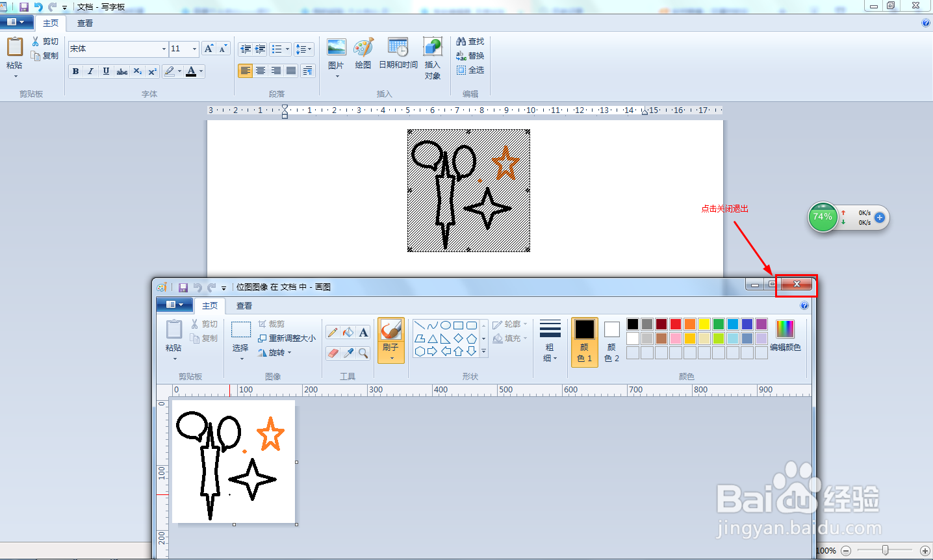Screen dimensions: 933x560
Task: Select the Pencil tool in Paint
Action: (x=333, y=333)
